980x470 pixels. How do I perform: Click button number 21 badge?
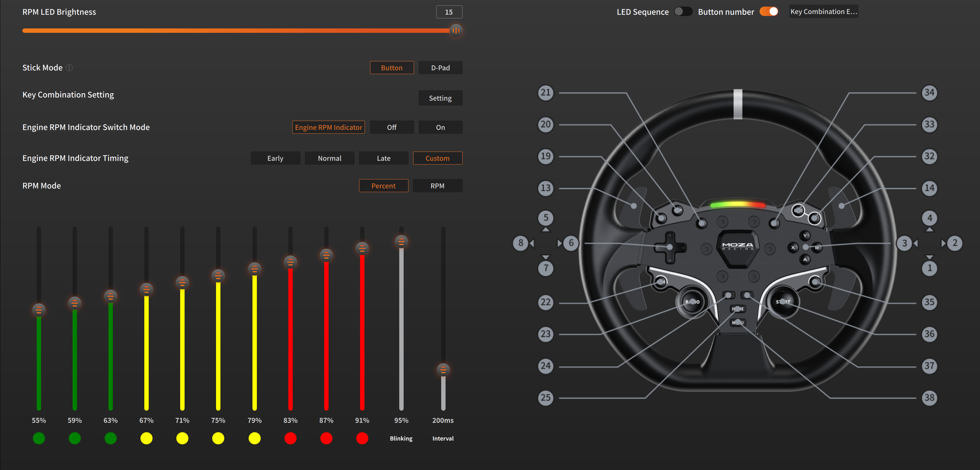[545, 92]
